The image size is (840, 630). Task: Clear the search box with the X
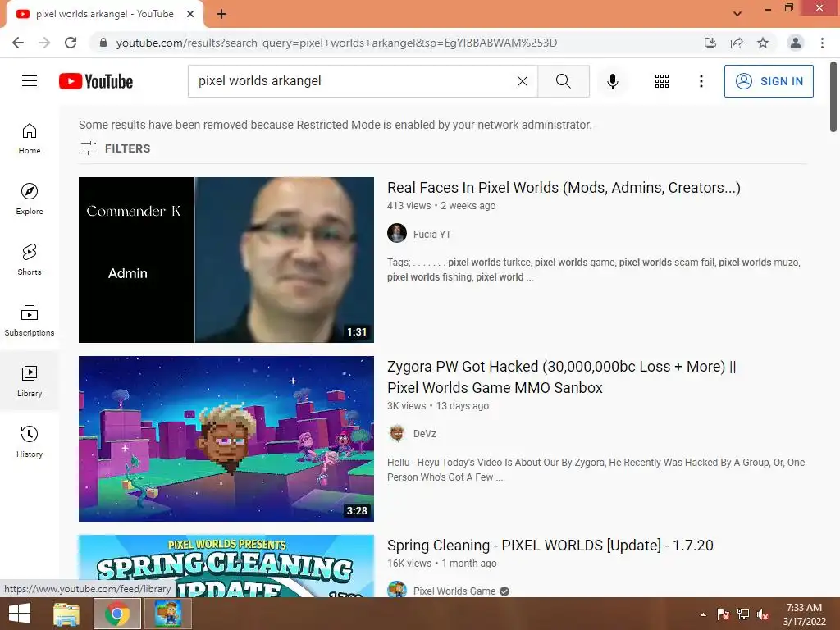coord(523,81)
